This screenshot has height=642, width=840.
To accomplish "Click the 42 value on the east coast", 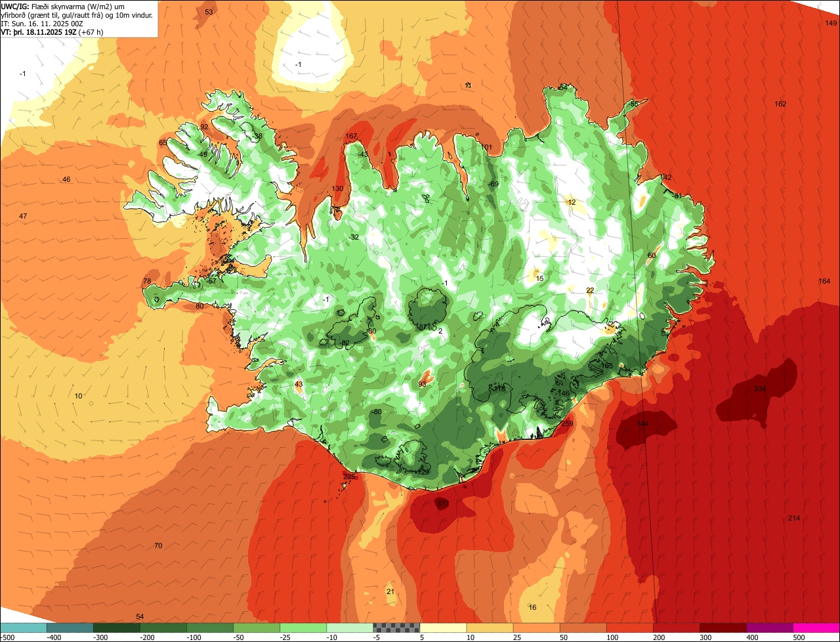I will pyautogui.click(x=667, y=178).
